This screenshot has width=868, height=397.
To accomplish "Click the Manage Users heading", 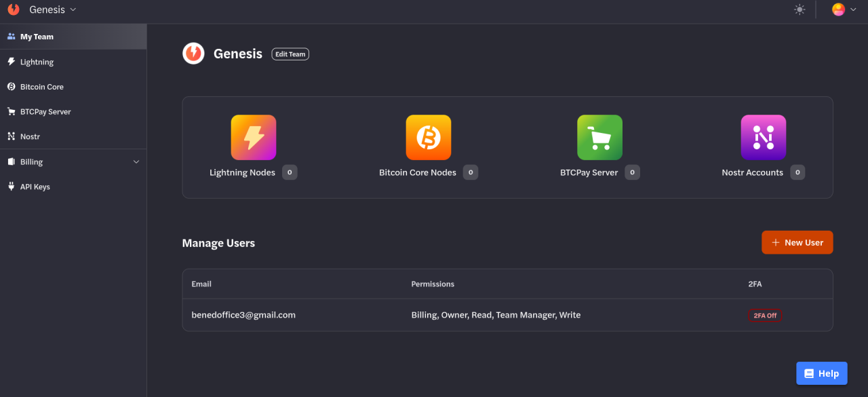I will (218, 243).
